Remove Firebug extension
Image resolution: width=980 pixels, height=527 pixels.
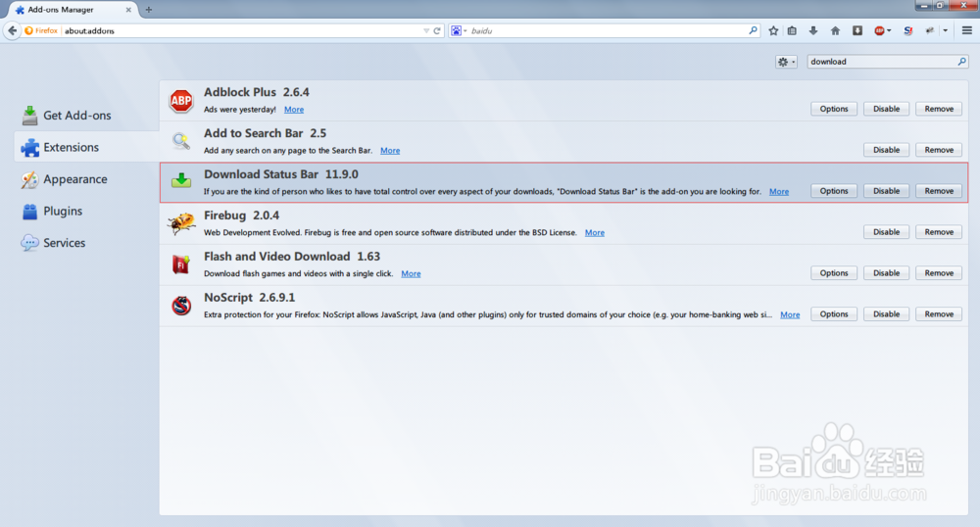coord(939,231)
